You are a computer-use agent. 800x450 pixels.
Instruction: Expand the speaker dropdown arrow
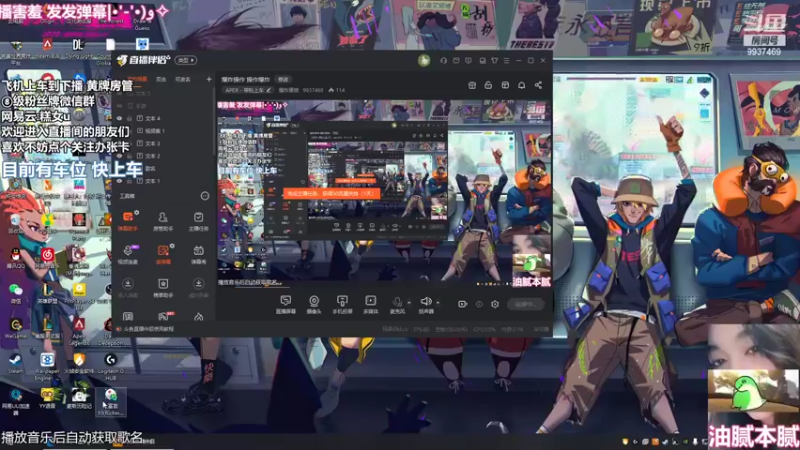(x=437, y=303)
